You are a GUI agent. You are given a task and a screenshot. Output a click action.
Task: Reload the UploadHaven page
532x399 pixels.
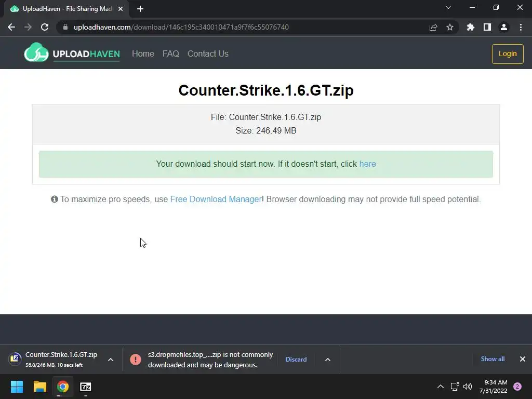(x=45, y=27)
